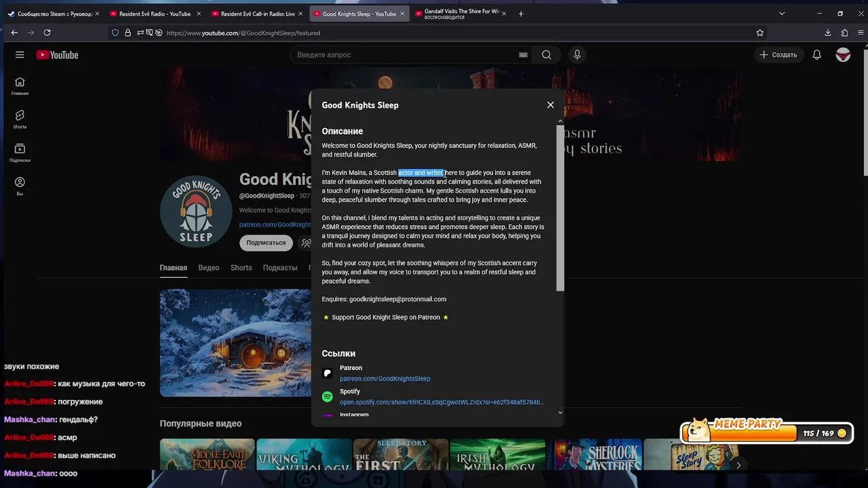Open the channel Shorts tab

click(x=241, y=268)
